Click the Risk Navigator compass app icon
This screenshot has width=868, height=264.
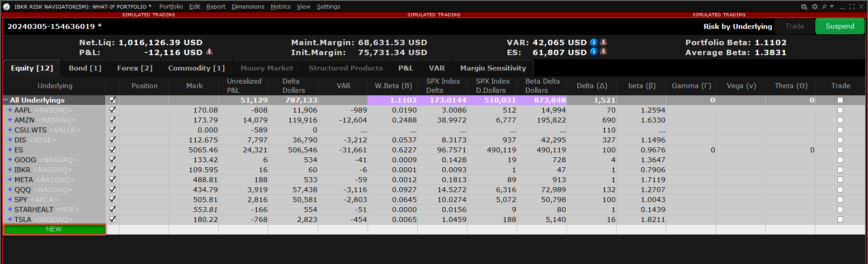[x=6, y=7]
